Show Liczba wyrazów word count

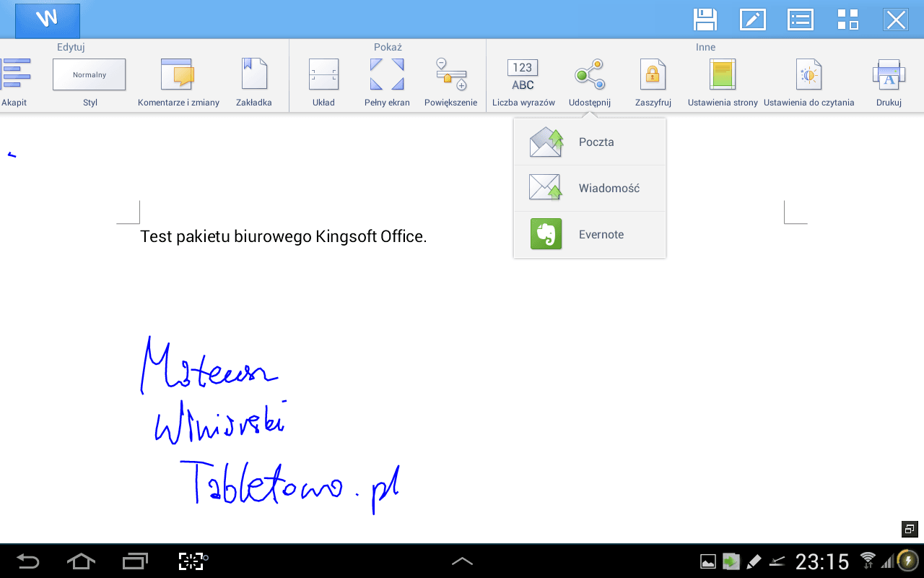point(523,82)
